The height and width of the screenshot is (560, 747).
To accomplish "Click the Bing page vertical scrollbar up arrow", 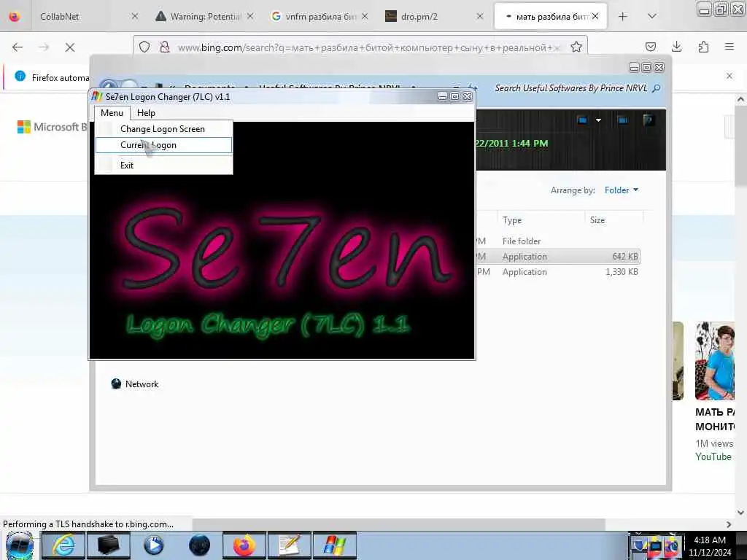I will [x=740, y=99].
